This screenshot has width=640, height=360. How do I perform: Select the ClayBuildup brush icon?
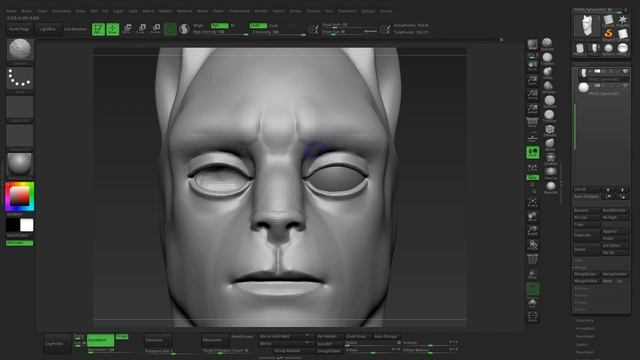tap(547, 58)
